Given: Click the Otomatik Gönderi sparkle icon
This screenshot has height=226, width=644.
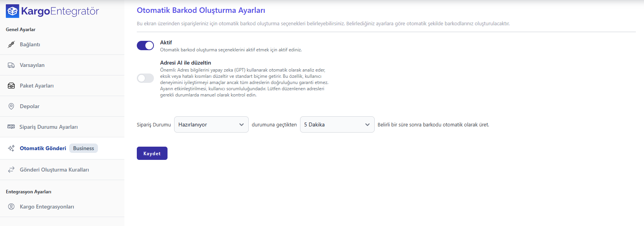Looking at the screenshot, I should click(11, 148).
